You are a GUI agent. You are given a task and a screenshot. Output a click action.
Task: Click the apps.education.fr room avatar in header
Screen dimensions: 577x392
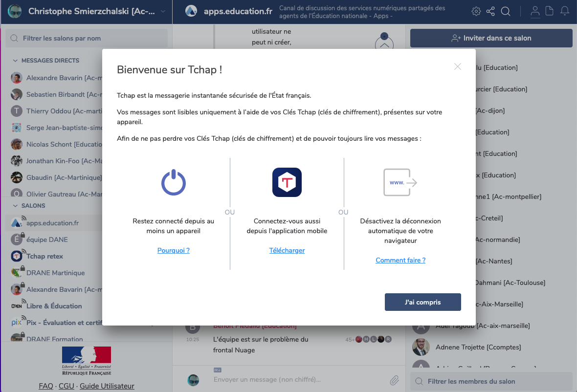click(191, 11)
